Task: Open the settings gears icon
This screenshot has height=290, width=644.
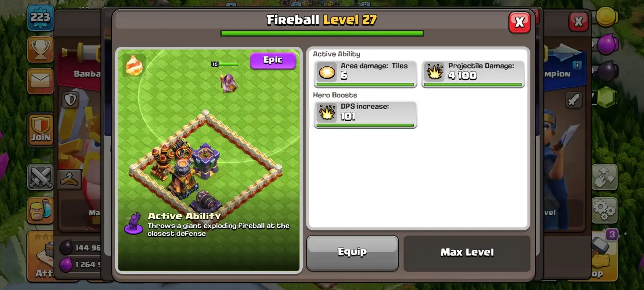Action: 604,210
